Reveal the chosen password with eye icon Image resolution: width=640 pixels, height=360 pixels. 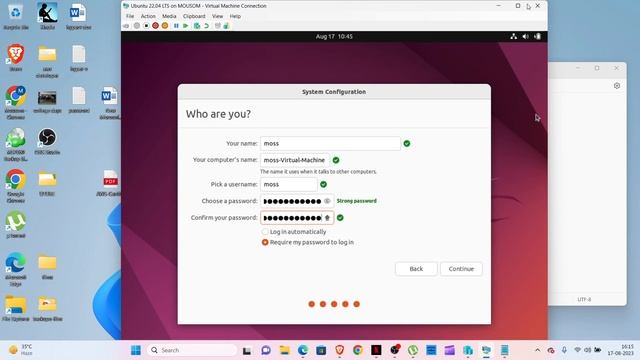click(327, 201)
